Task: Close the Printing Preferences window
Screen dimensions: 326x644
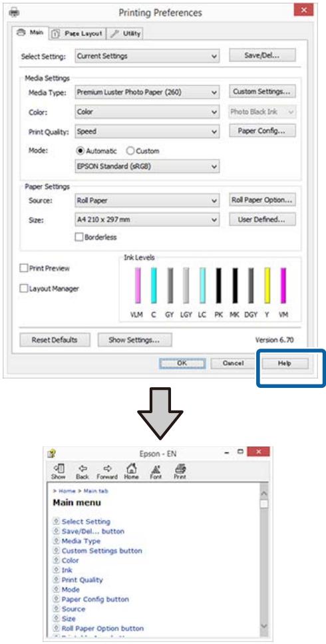Action: 304,10
